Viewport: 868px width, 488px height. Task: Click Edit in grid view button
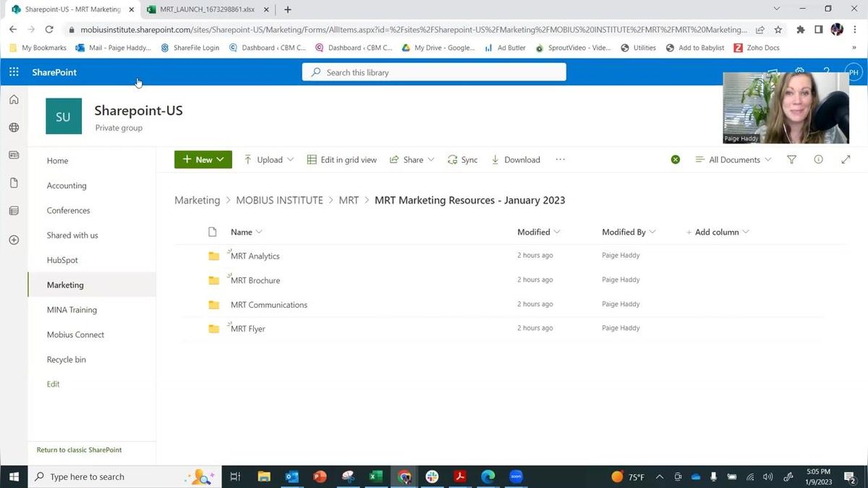(x=341, y=159)
